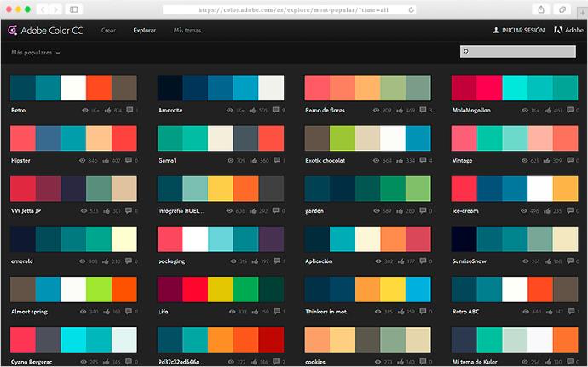The width and height of the screenshot is (588, 367).
Task: Open the Infografía HUEL... theme title
Action: pos(182,211)
